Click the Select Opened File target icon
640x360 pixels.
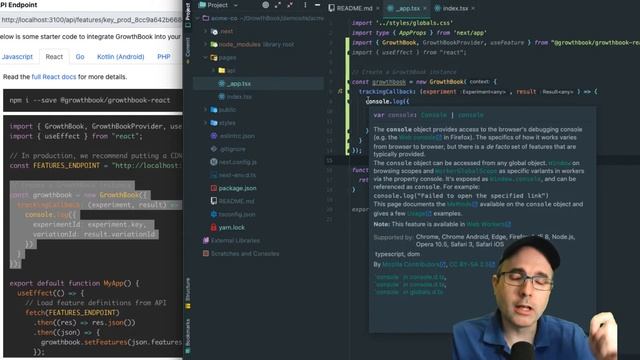pyautogui.click(x=266, y=5)
